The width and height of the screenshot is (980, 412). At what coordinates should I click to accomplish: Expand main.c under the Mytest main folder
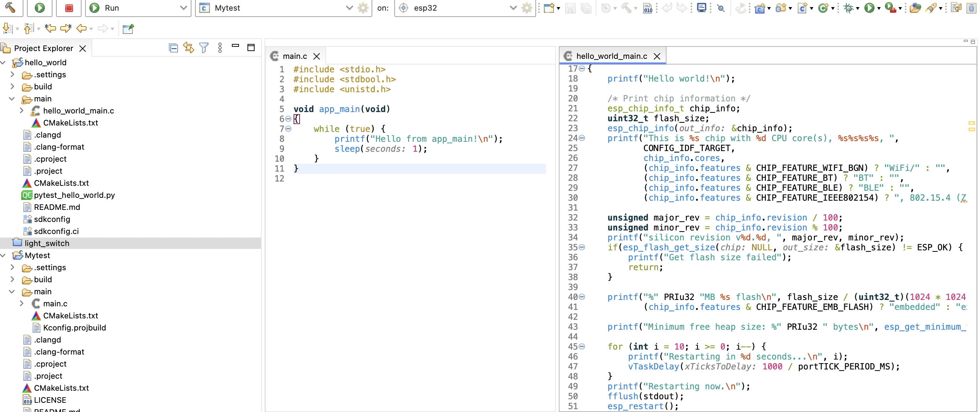point(22,304)
